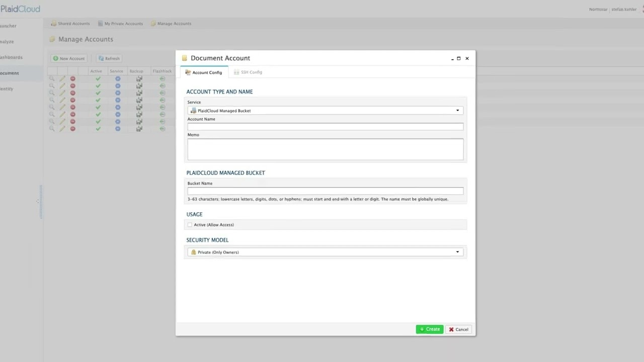Refresh the accounts list
Viewport: 644px width, 362px height.
click(x=109, y=58)
